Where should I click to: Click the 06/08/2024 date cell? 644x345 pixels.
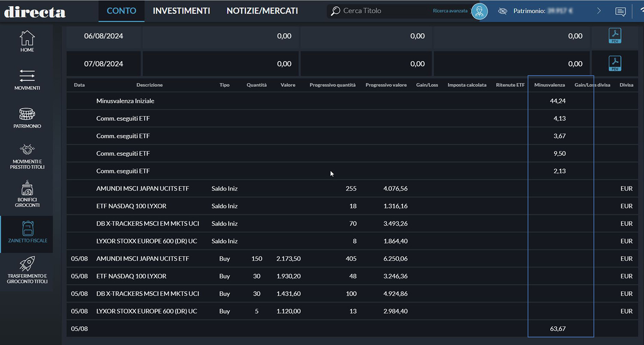[x=103, y=36]
